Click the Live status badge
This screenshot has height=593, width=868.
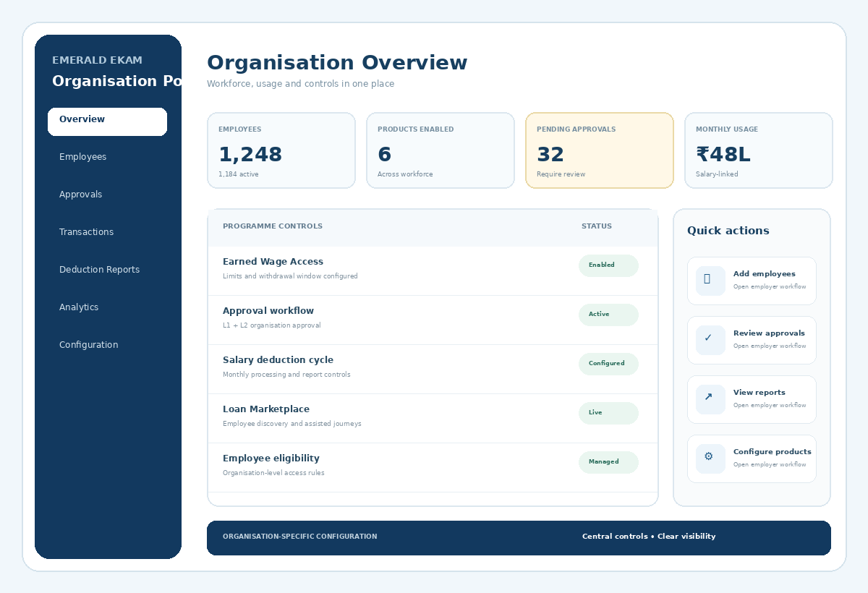tap(608, 413)
